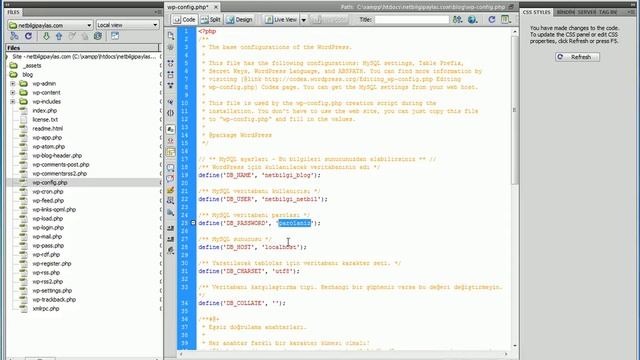Click code view scroll down arrow
Image resolution: width=640 pixels, height=360 pixels.
coord(514,345)
